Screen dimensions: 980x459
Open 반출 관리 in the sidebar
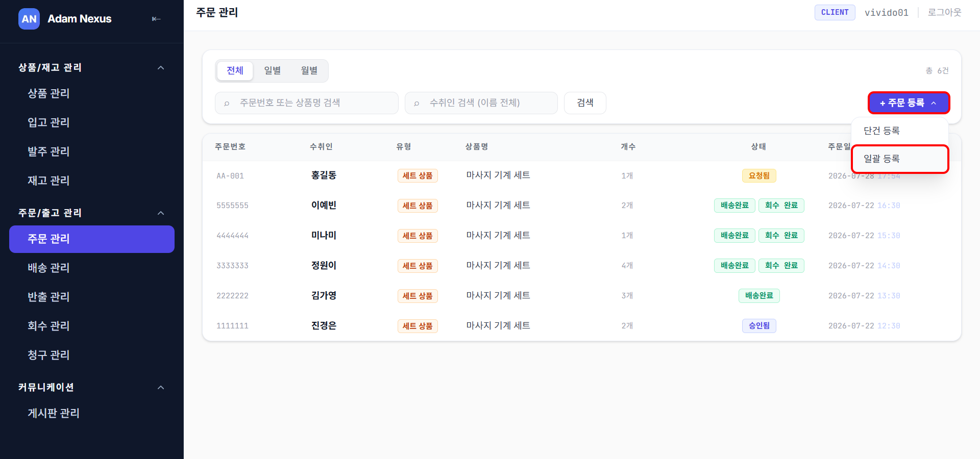92,297
